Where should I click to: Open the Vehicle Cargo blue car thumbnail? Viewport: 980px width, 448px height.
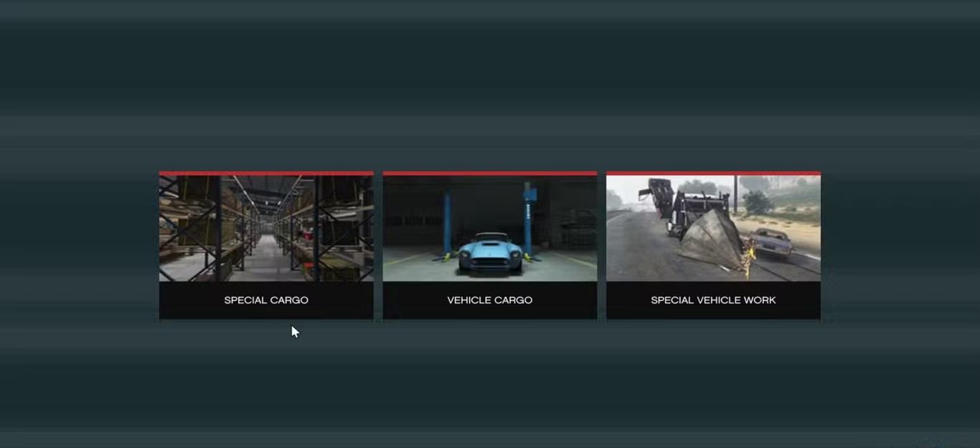[490, 228]
